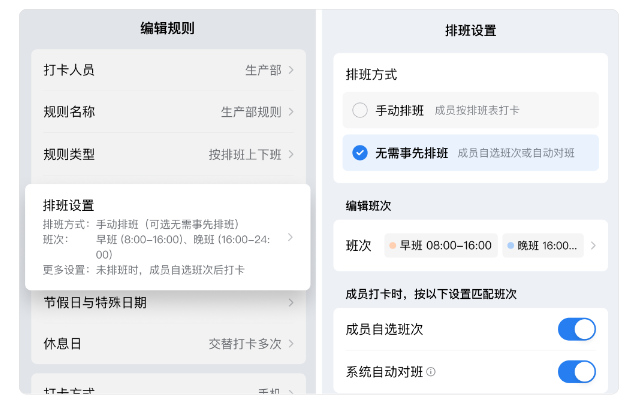Turn off the 成员自选班次 switch

click(x=576, y=329)
